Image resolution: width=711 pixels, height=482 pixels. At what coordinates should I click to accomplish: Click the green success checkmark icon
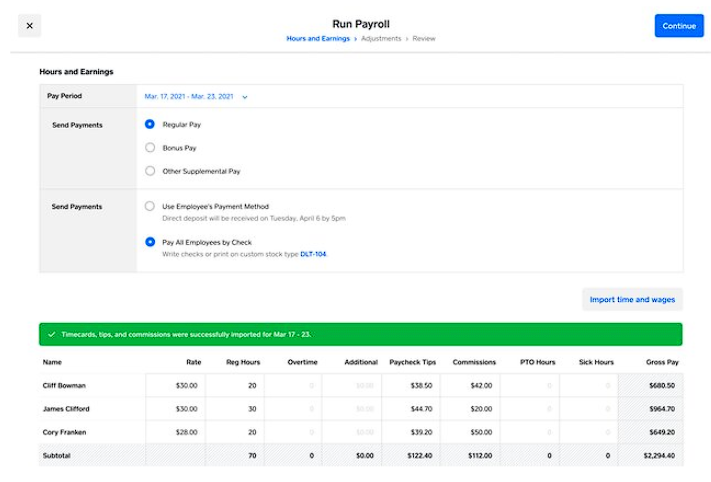pyautogui.click(x=51, y=334)
